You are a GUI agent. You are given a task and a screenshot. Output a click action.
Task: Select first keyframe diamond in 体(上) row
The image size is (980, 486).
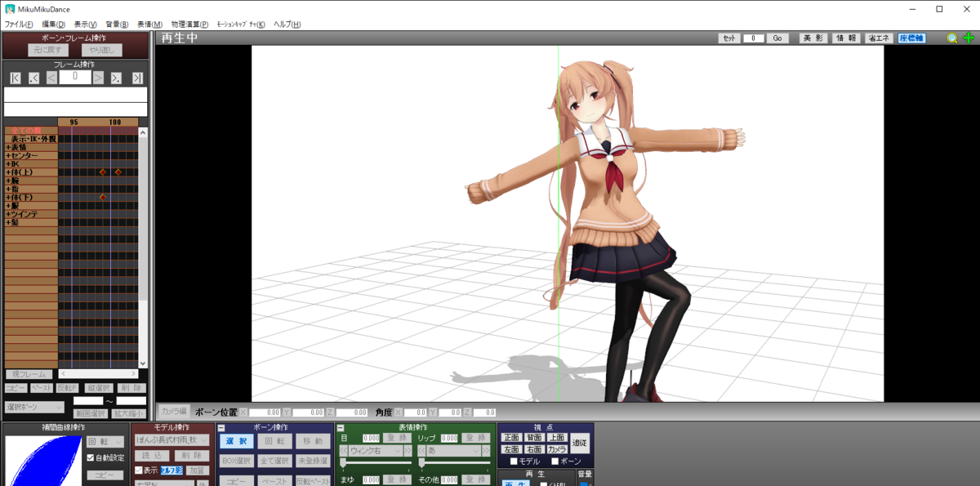click(x=103, y=172)
